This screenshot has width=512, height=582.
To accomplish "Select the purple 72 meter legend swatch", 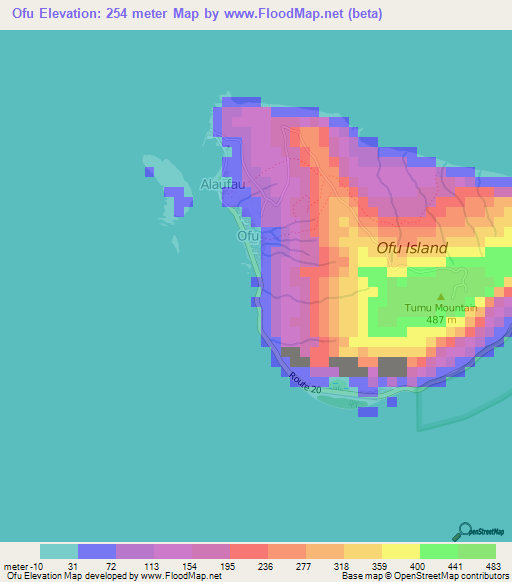I will [x=135, y=552].
